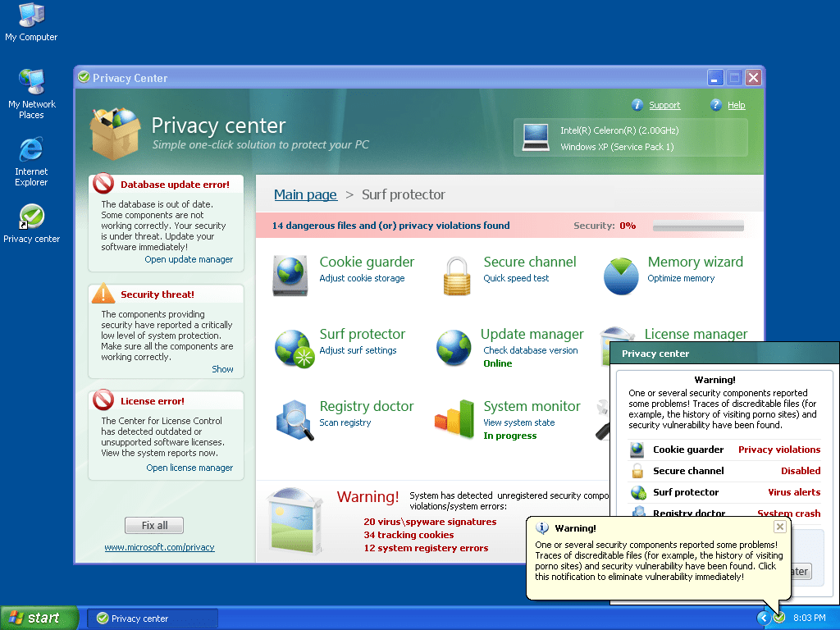Open the System monitor bar chart icon
Image resolution: width=840 pixels, height=630 pixels.
(x=454, y=418)
